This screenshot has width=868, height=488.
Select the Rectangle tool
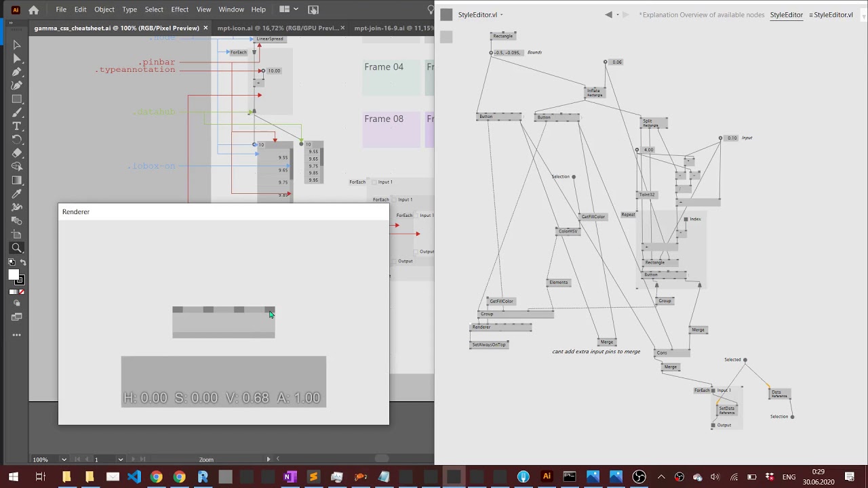[x=17, y=99]
